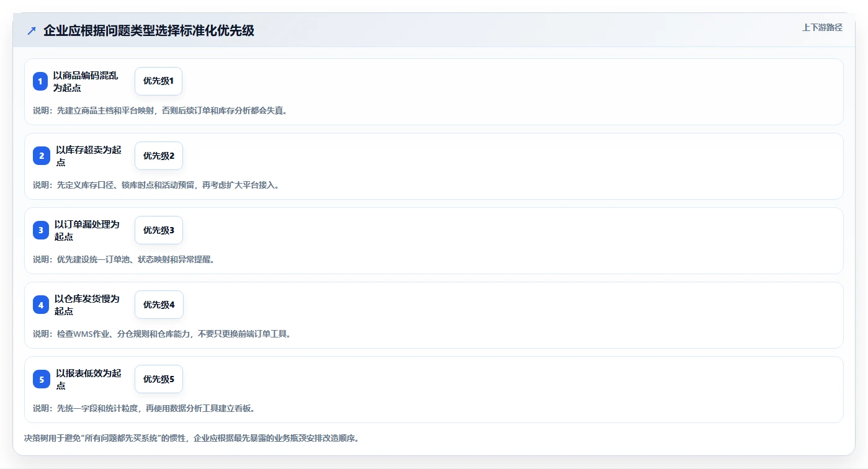This screenshot has height=469, width=868.
Task: Click the arrow icon beside the header title
Action: pyautogui.click(x=32, y=30)
